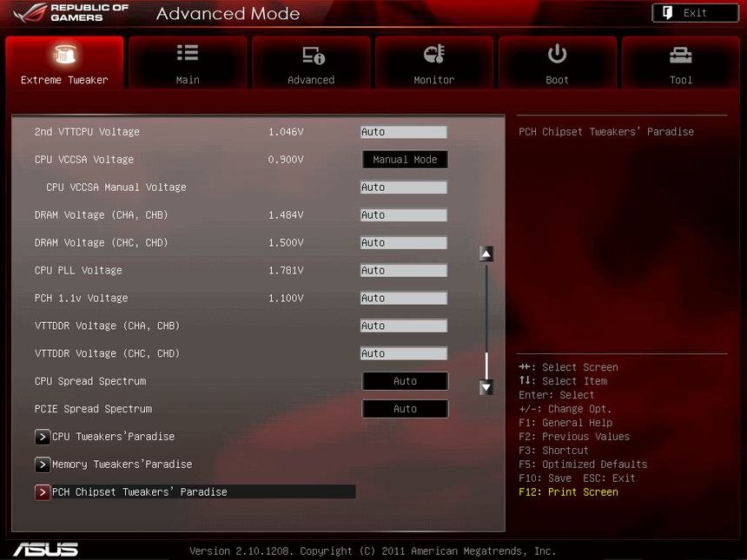Open the Advanced settings icon
The height and width of the screenshot is (560, 747).
pyautogui.click(x=311, y=55)
